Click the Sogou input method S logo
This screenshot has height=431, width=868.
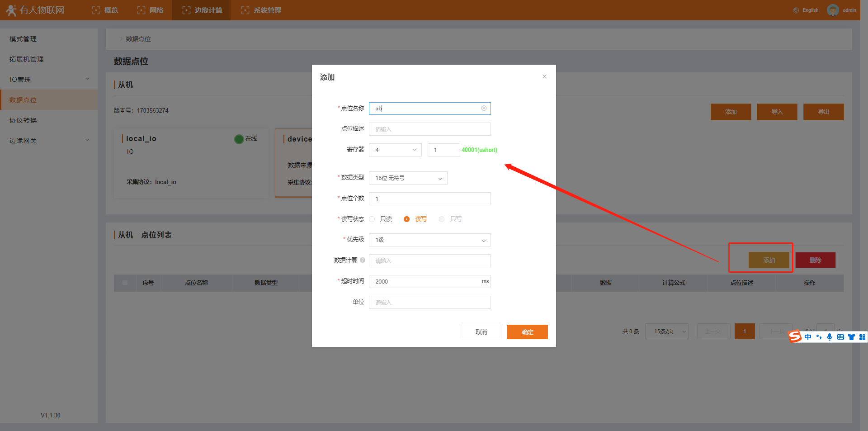pyautogui.click(x=795, y=336)
